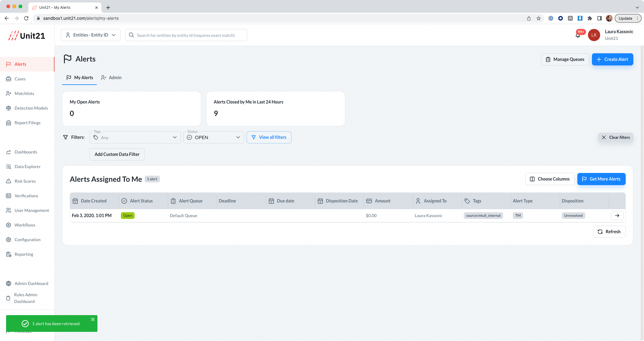Click the download extension icon
The height and width of the screenshot is (341, 644).
(580, 18)
